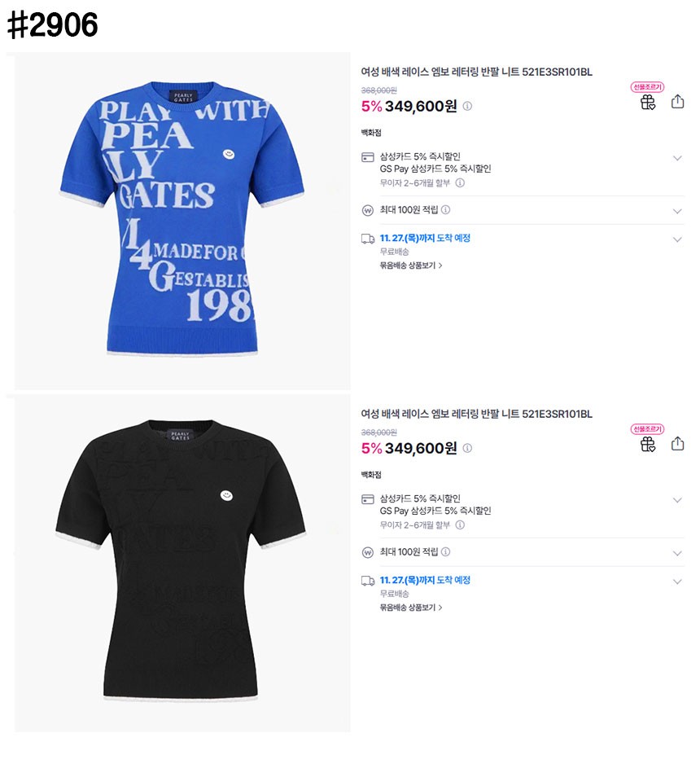
Task: Open the black knit sweater product image
Action: [182, 564]
